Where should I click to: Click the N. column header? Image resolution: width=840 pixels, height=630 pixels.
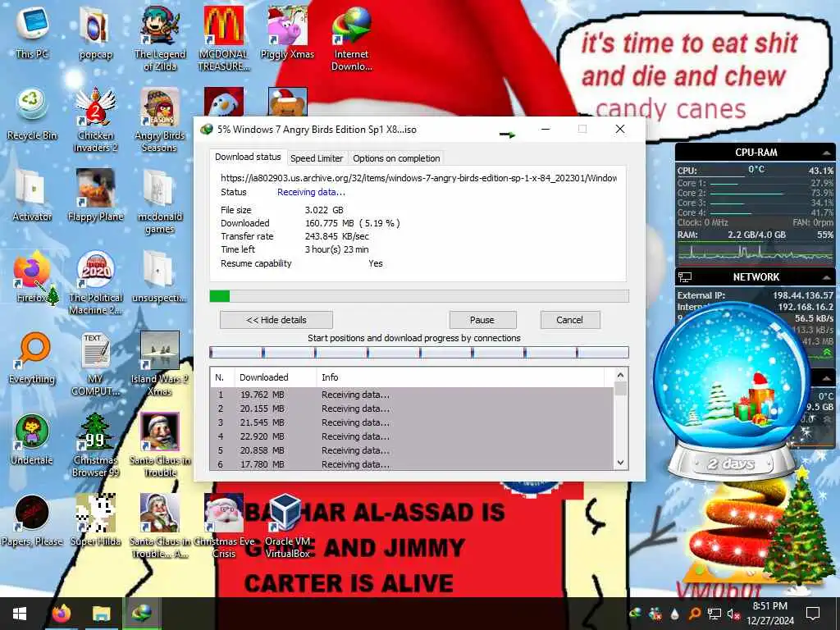[x=222, y=377]
